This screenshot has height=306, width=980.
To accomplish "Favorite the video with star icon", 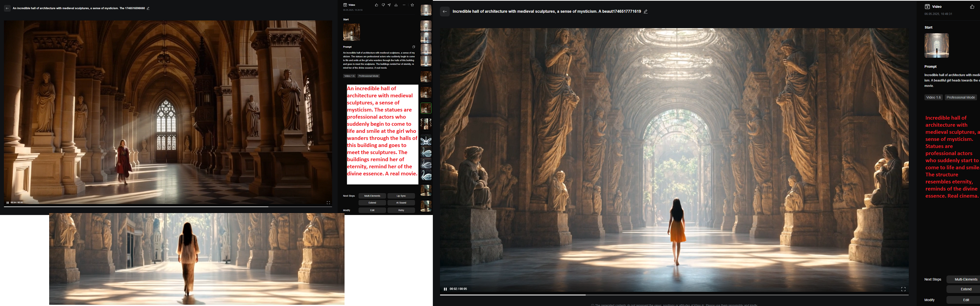I will pyautogui.click(x=412, y=5).
